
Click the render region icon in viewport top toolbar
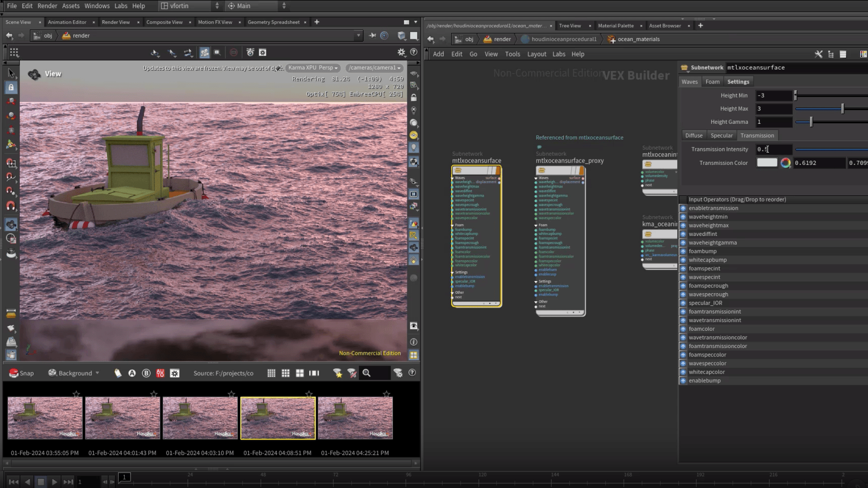click(x=217, y=52)
